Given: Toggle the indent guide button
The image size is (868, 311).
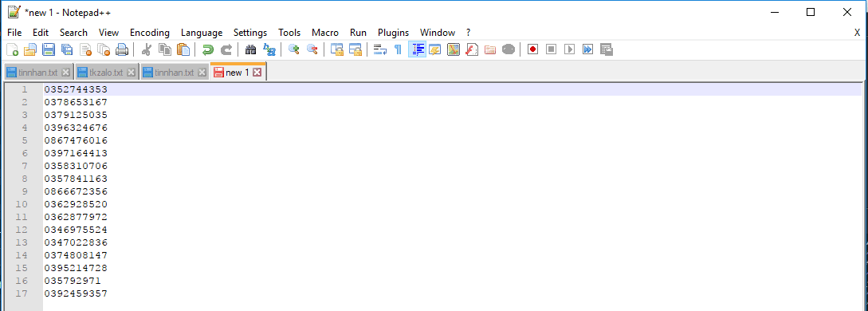Looking at the screenshot, I should point(417,49).
